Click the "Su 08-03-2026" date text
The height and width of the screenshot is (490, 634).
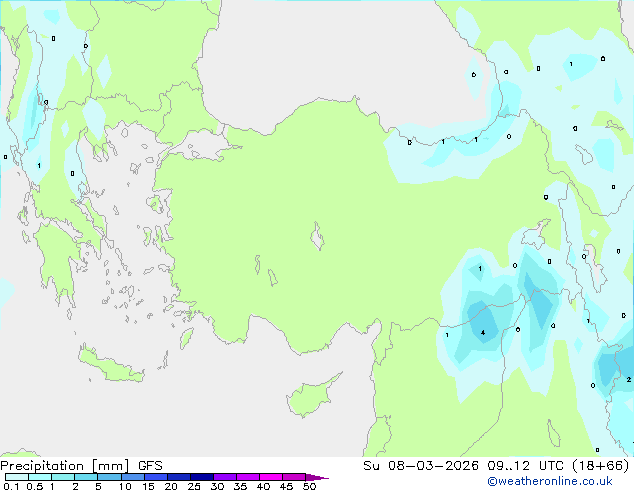[421, 466]
